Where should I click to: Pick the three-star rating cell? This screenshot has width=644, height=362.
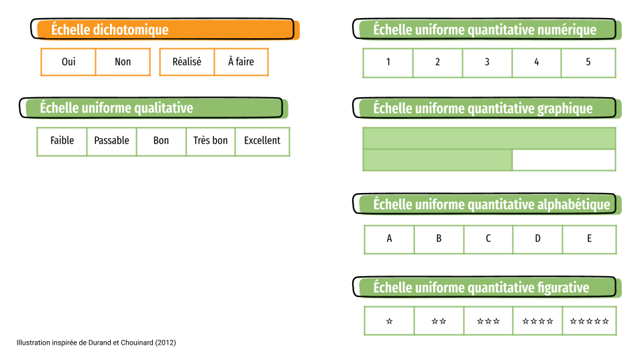[x=488, y=321]
